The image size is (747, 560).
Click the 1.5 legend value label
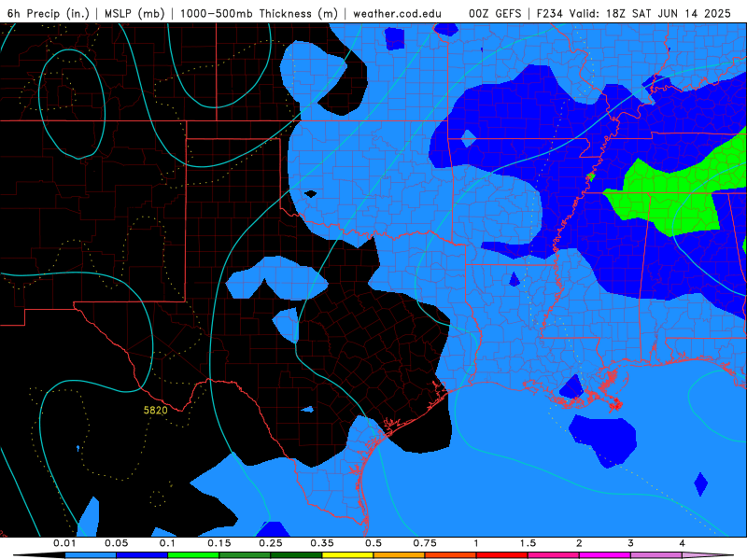pyautogui.click(x=528, y=543)
